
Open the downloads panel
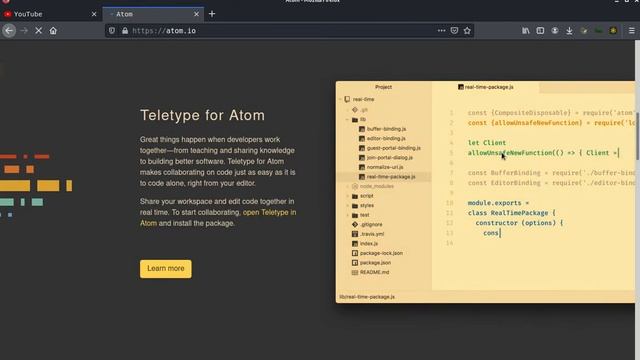569,31
